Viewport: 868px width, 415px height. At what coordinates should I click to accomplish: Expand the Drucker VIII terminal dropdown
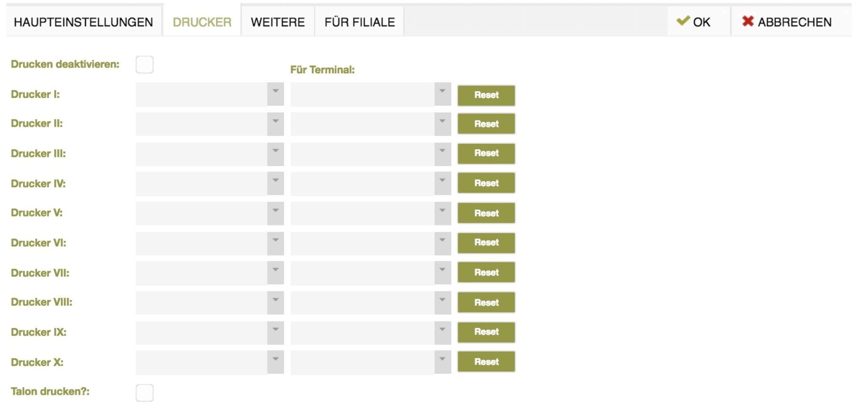point(443,303)
